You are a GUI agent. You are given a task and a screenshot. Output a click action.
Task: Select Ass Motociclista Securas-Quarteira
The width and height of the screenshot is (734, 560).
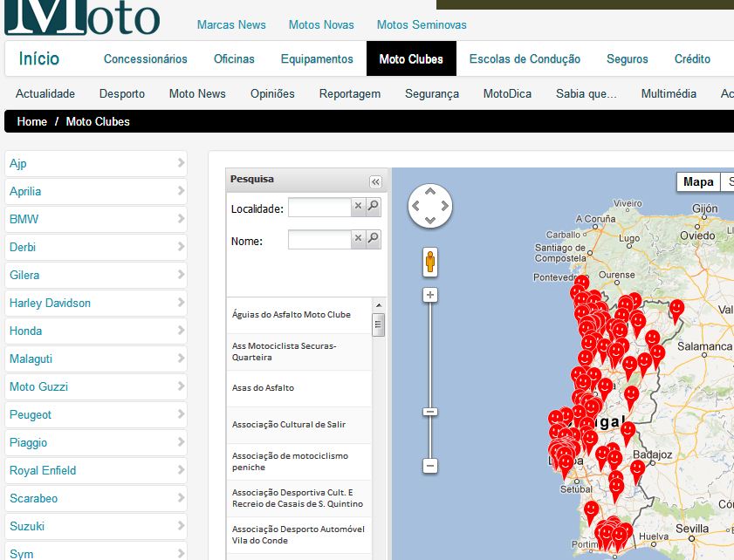299,352
